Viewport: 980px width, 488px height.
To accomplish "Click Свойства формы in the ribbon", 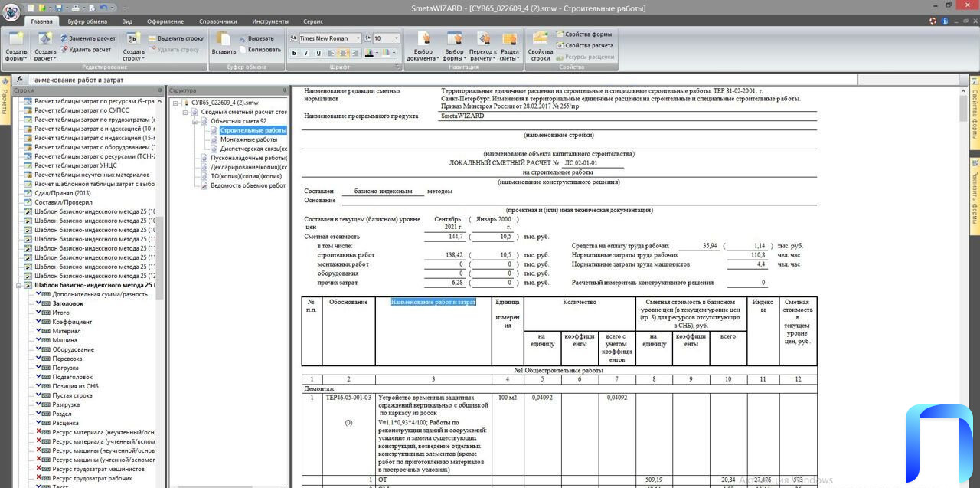I will coord(583,34).
